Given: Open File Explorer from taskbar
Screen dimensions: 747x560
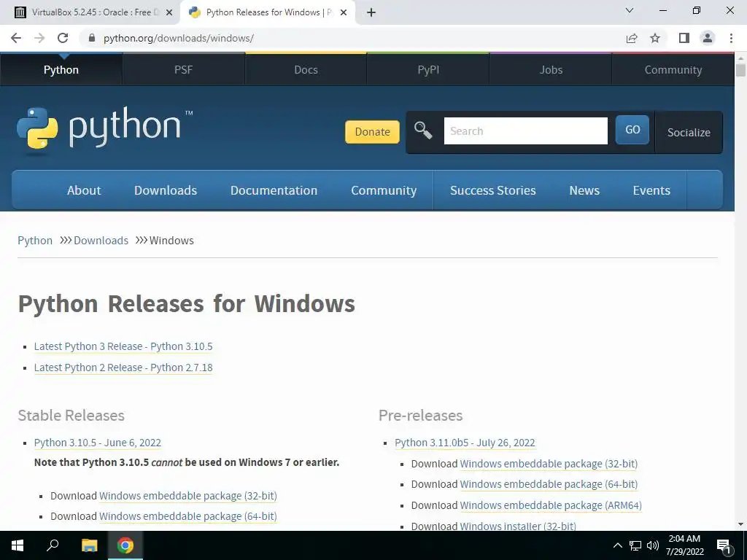Looking at the screenshot, I should coord(89,545).
